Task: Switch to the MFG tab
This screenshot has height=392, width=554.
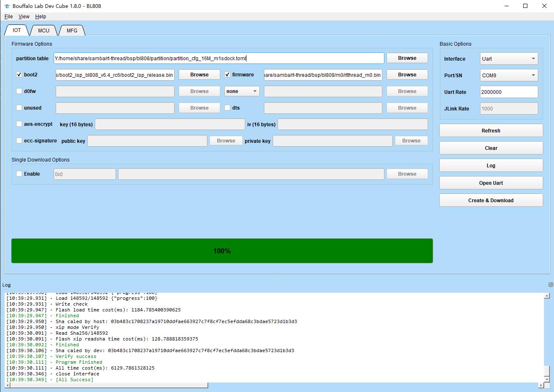Action: (72, 31)
